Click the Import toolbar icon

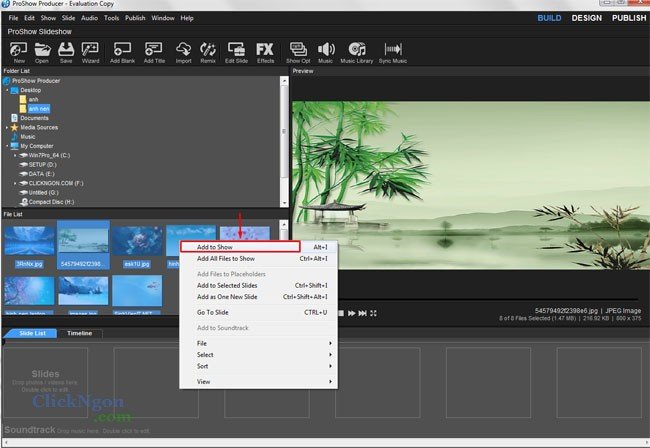(x=183, y=53)
